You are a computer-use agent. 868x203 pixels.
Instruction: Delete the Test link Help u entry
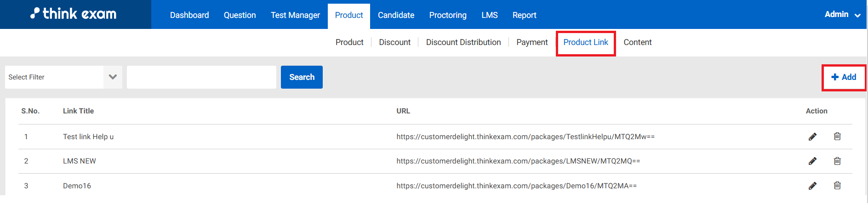[x=837, y=136]
